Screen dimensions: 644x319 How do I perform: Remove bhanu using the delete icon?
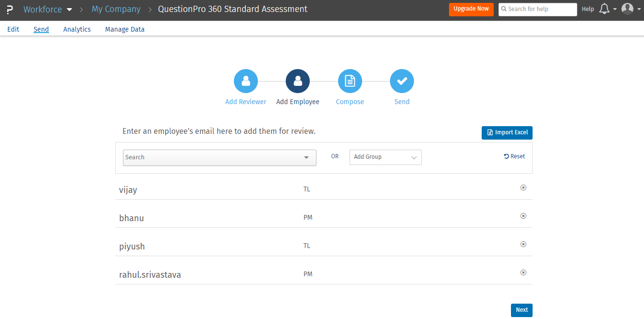click(523, 216)
